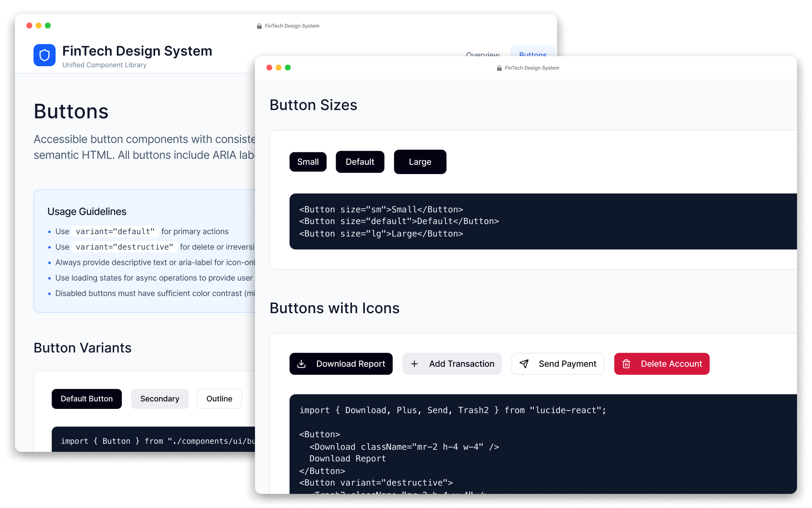This screenshot has width=812, height=508.
Task: Click the Usage Guidelines heading
Action: click(87, 212)
